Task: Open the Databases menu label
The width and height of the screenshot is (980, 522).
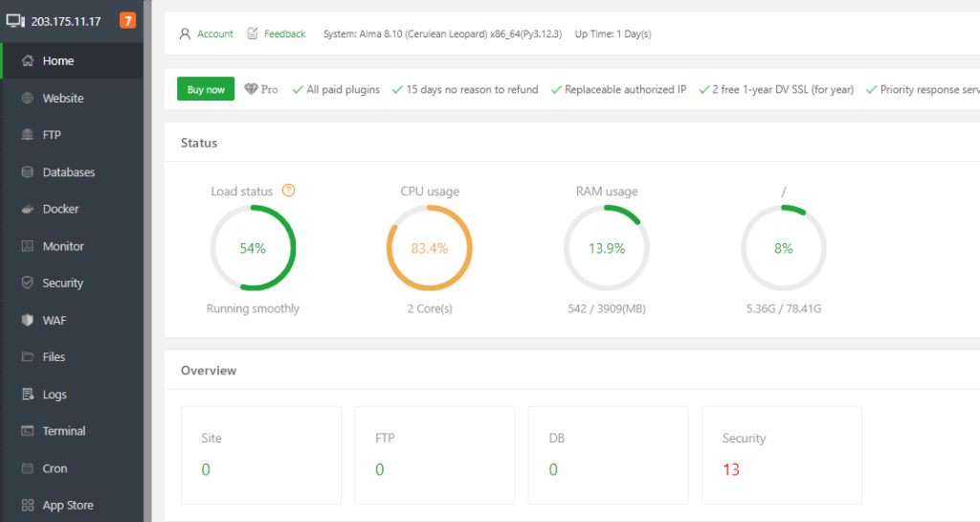Action: pyautogui.click(x=69, y=171)
